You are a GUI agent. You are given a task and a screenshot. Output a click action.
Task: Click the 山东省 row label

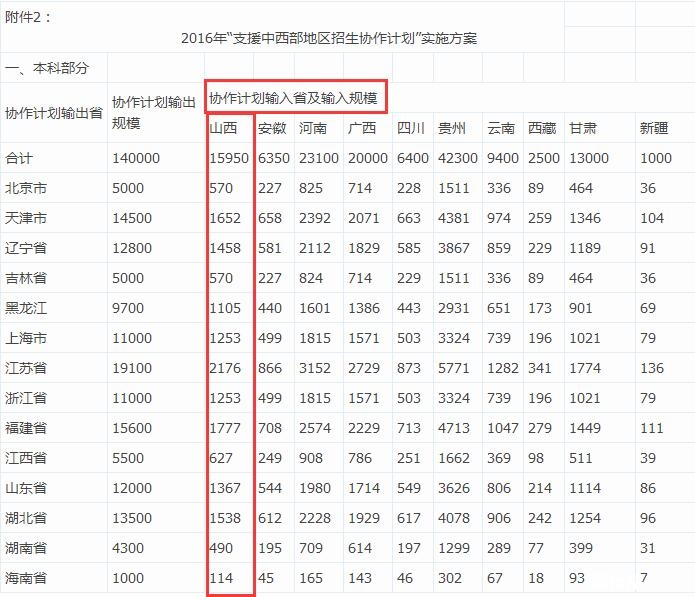pyautogui.click(x=26, y=488)
